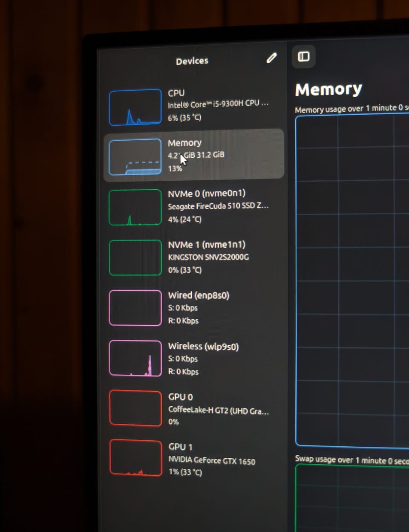
Task: Select NVMe 0 (nvme0n1) graph thumbnail
Action: click(x=135, y=207)
